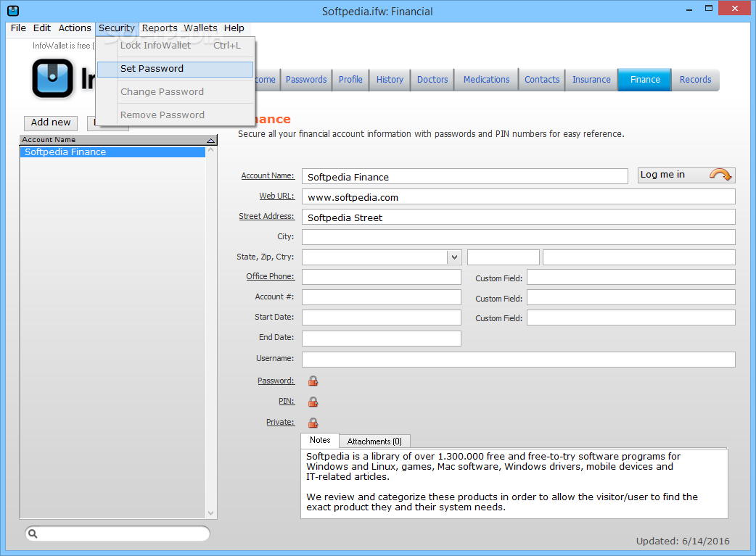This screenshot has width=756, height=556.
Task: Switch to the Finance tab
Action: point(644,80)
